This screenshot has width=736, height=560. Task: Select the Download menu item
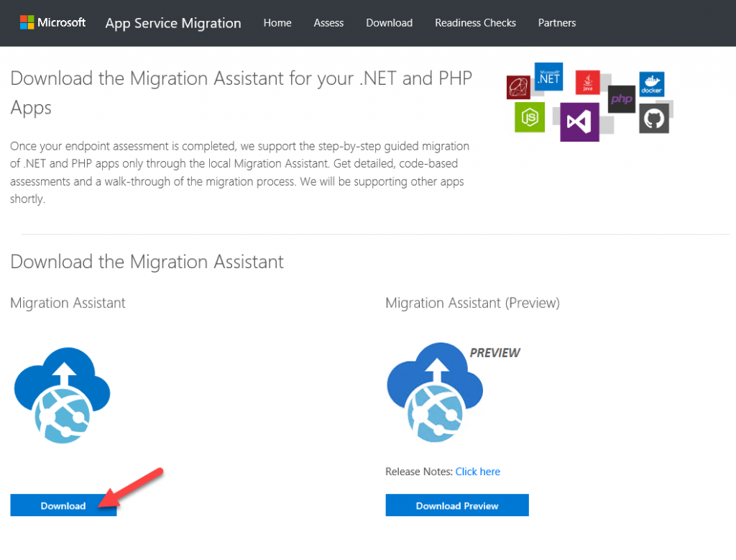(x=389, y=22)
